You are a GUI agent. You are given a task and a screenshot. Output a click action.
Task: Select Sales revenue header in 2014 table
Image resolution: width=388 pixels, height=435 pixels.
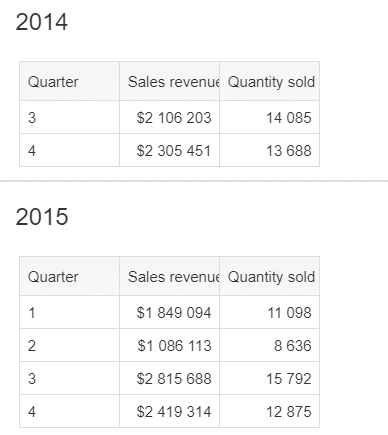click(x=169, y=81)
